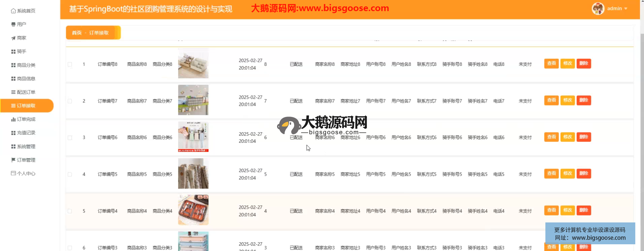Click the paper-plane icon next to 商家
644x251 pixels.
pyautogui.click(x=13, y=38)
